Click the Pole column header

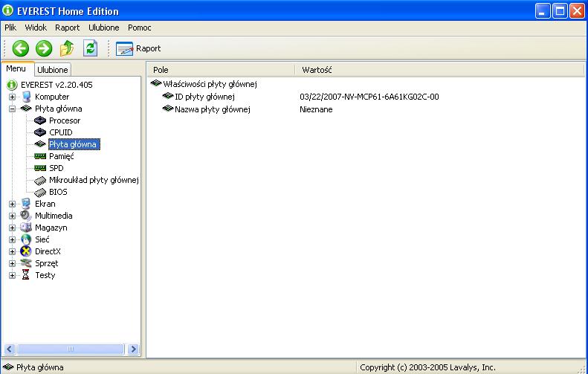(x=220, y=70)
